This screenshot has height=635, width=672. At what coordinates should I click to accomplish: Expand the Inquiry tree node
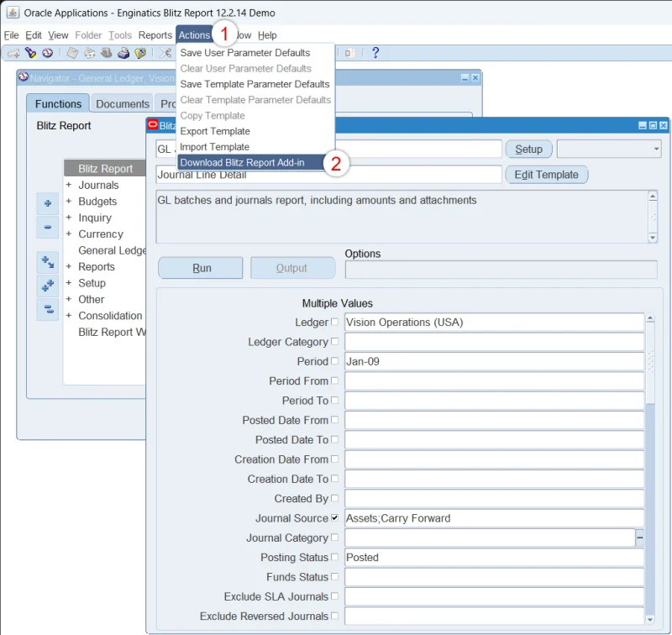coord(69,218)
